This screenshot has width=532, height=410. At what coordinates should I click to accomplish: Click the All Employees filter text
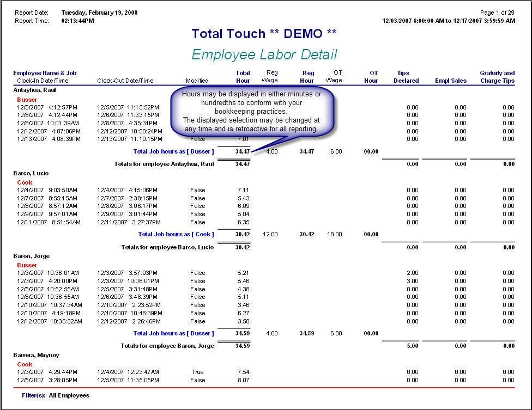69,395
